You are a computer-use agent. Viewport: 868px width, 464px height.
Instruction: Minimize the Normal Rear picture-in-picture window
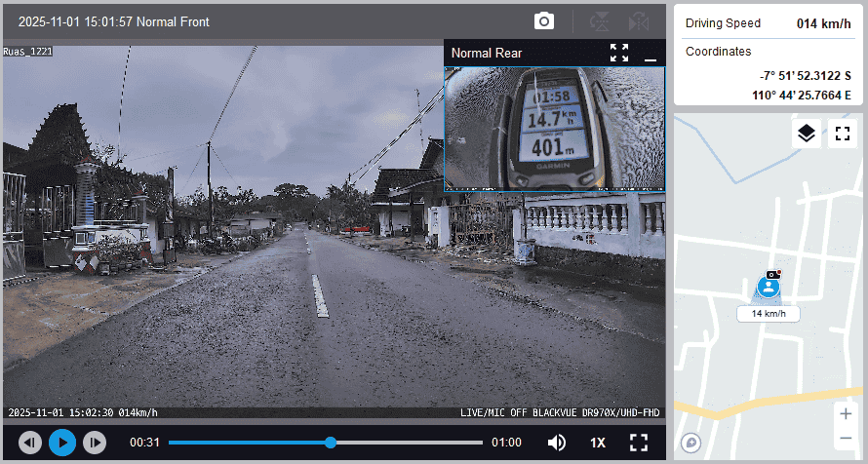[x=651, y=54]
